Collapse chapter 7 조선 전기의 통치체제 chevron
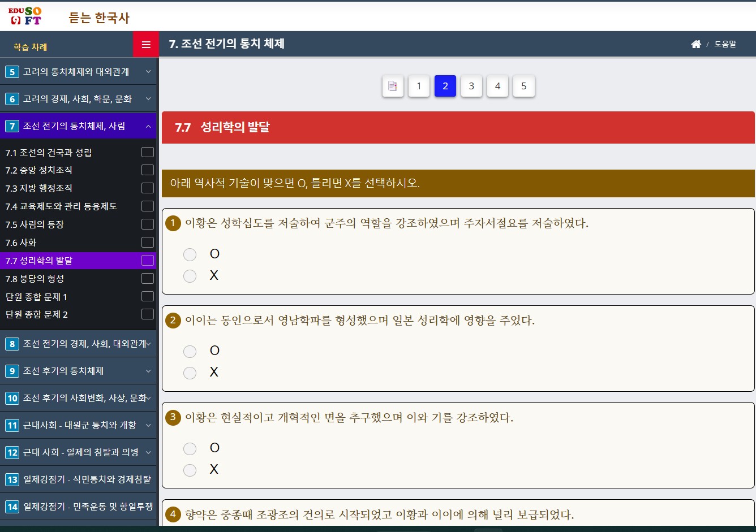756x532 pixels. pyautogui.click(x=148, y=126)
